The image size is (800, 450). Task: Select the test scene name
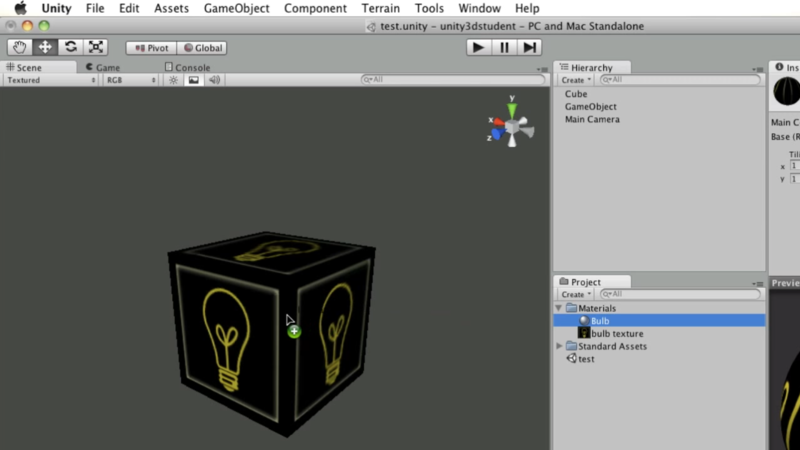tap(586, 359)
